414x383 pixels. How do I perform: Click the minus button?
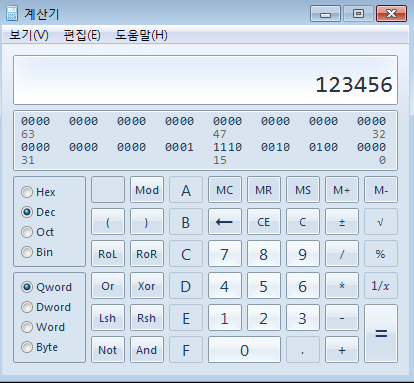(342, 318)
